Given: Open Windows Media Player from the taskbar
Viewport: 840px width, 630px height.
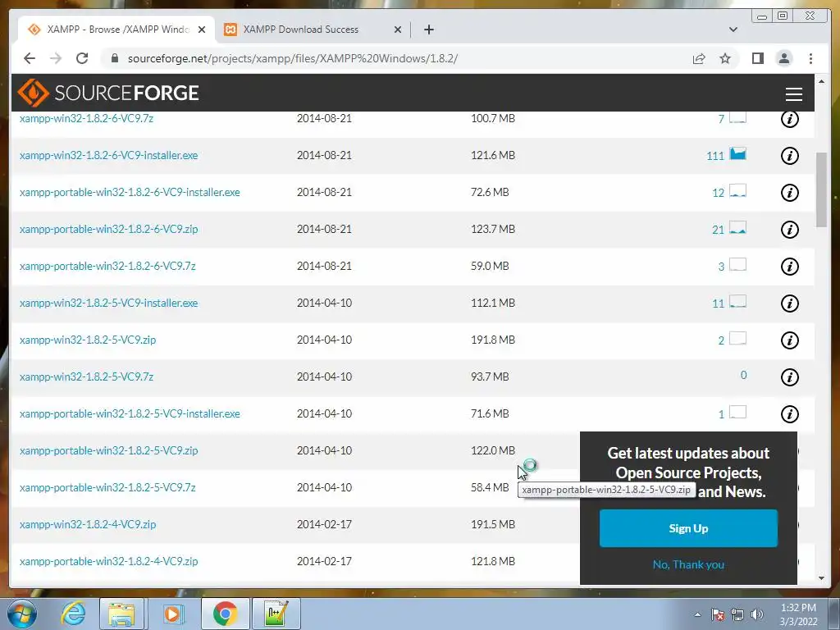Looking at the screenshot, I should coord(172,614).
